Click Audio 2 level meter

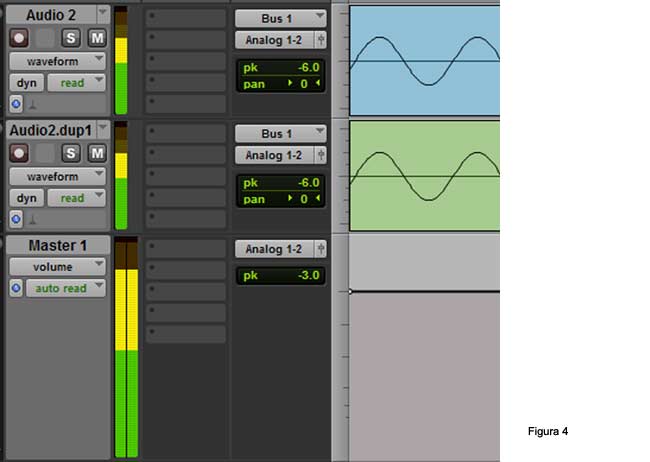(121, 60)
